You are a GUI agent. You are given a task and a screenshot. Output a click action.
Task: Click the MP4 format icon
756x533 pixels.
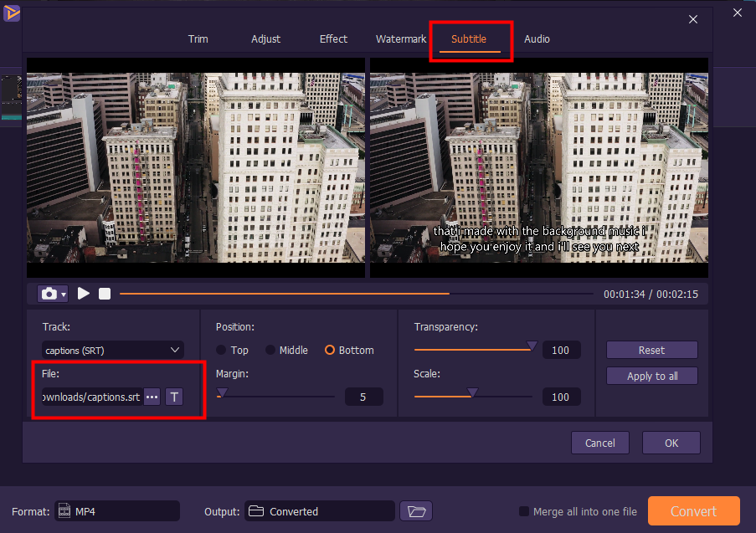(x=64, y=511)
